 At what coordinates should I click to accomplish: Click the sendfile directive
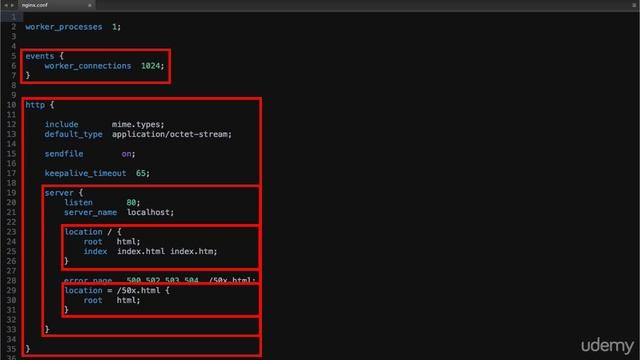[x=64, y=154]
